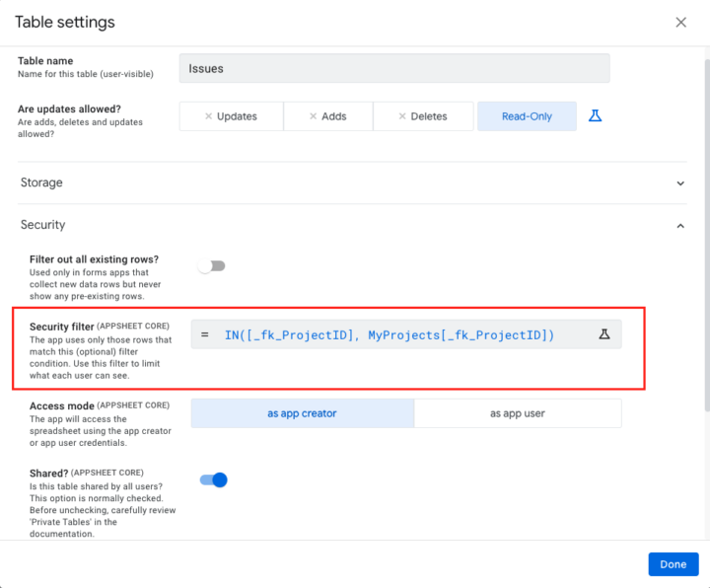Image resolution: width=710 pixels, height=588 pixels.
Task: Click the flask icon beside Read-Only
Action: pyautogui.click(x=595, y=116)
